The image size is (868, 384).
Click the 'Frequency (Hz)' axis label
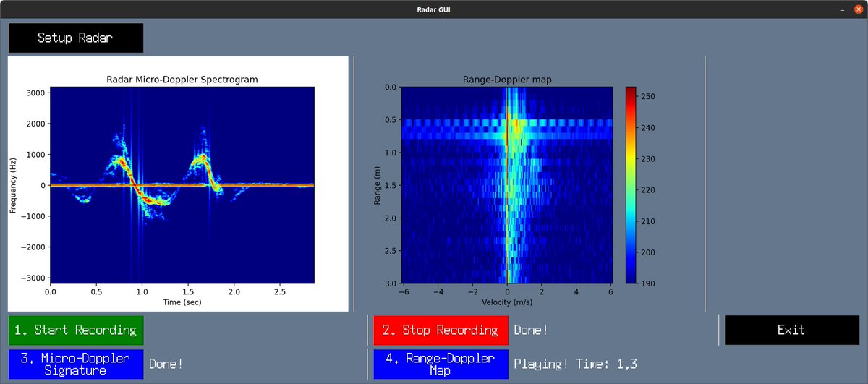click(13, 185)
